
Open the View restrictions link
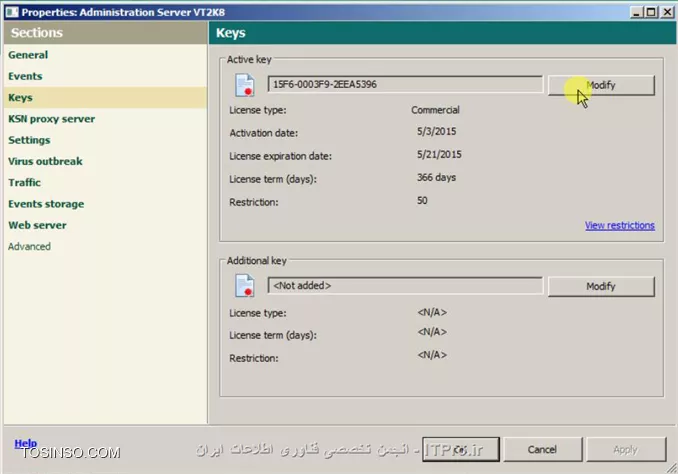620,225
